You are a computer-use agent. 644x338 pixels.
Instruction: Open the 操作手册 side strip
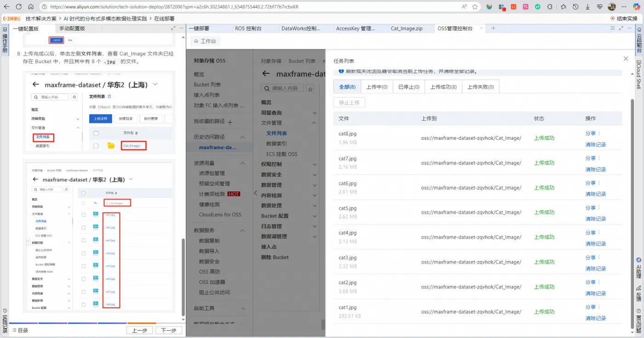tap(5, 40)
